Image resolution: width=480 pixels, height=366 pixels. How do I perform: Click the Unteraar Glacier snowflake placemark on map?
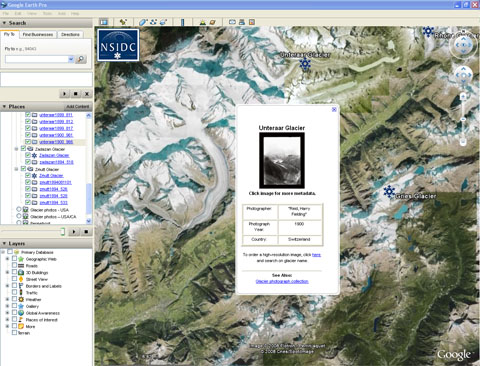[305, 64]
